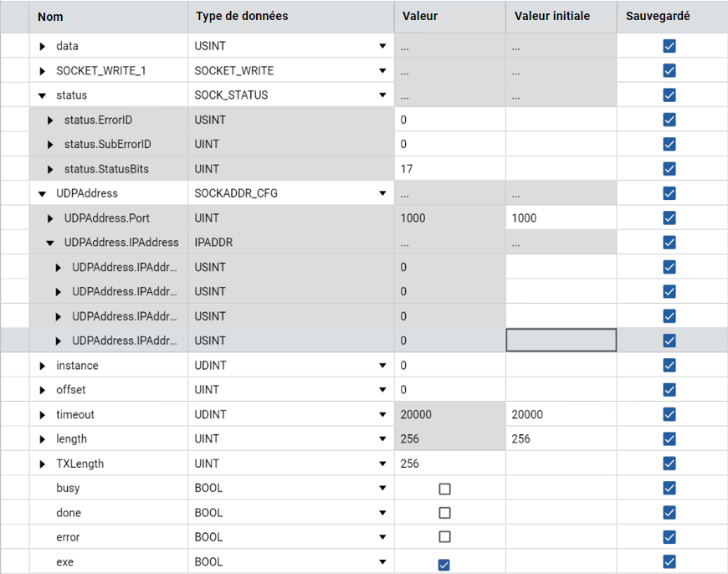The image size is (728, 574).
Task: Open SOCK_STATUS data type dropdown
Action: 382,95
